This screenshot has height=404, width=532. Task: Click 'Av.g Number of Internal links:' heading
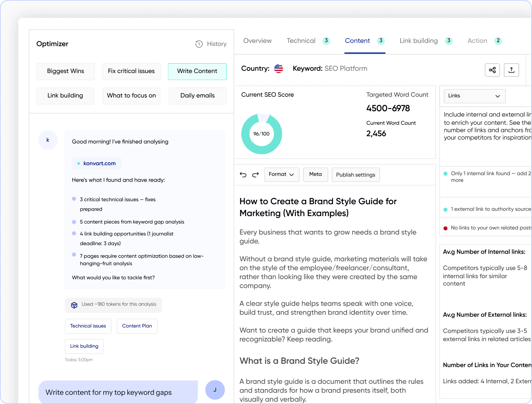pos(484,252)
